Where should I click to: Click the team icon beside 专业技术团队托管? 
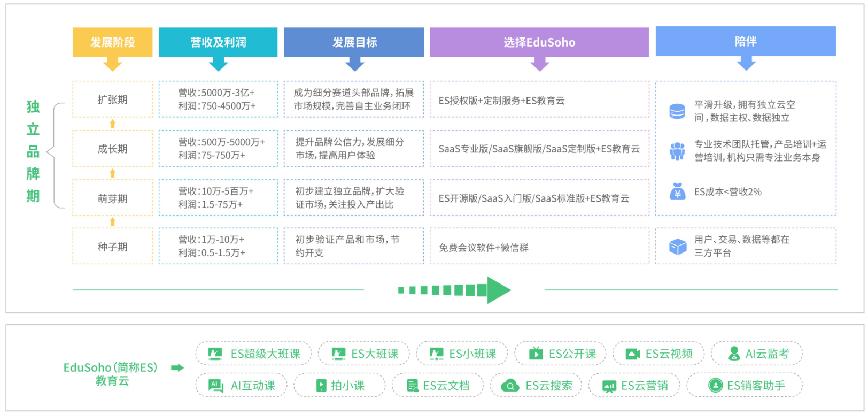coord(677,151)
